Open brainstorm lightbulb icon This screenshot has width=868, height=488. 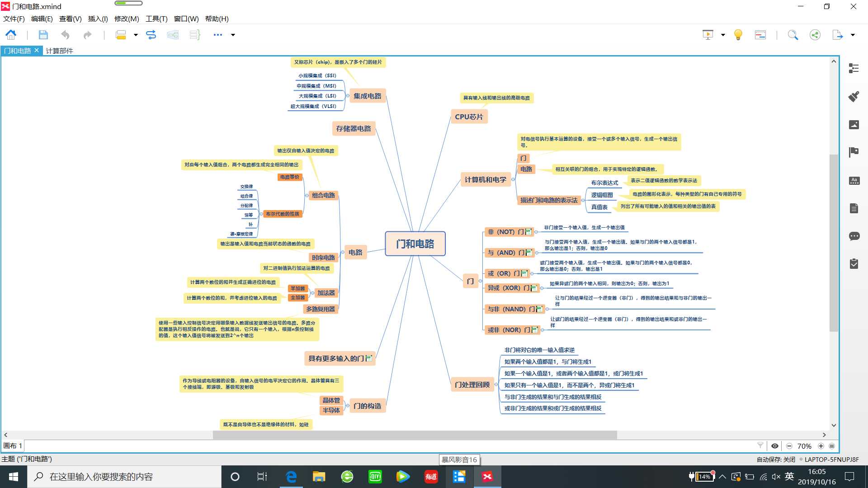tap(738, 35)
